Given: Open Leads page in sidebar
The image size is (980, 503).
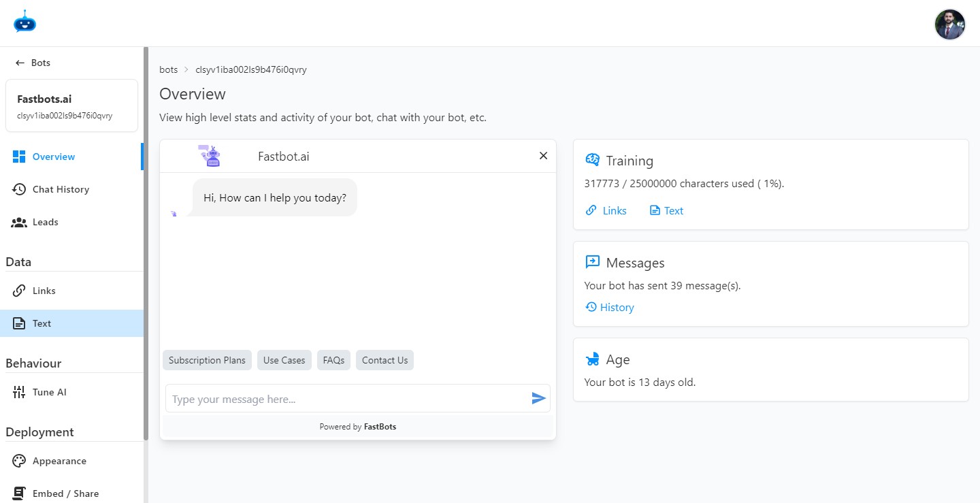Looking at the screenshot, I should point(71,222).
